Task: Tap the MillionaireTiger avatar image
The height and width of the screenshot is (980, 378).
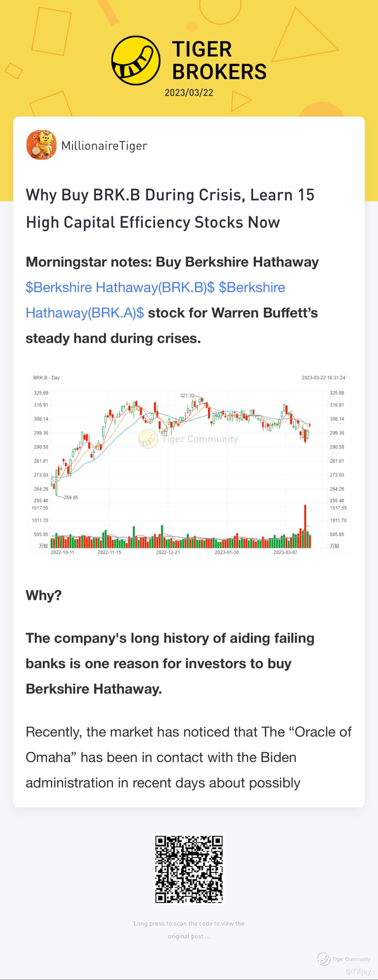Action: coord(42,145)
